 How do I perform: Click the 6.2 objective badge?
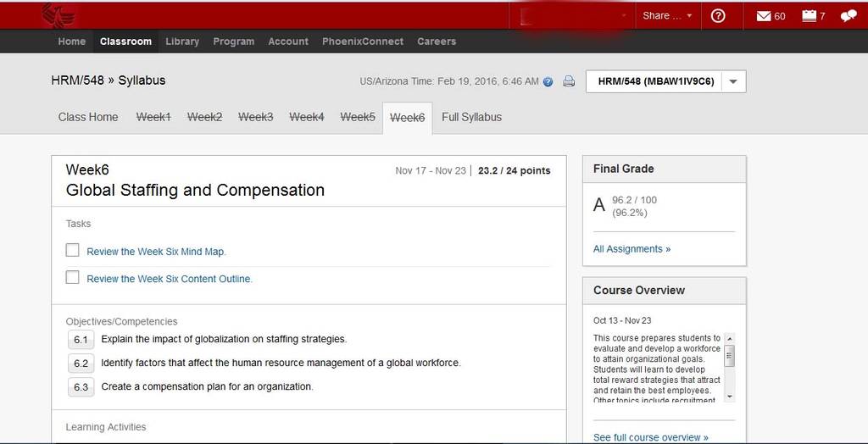tap(81, 364)
